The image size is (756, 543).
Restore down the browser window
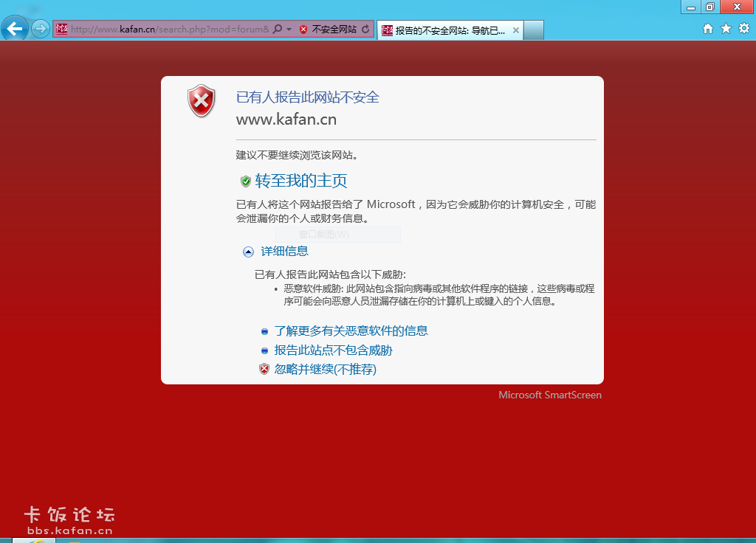coord(709,7)
